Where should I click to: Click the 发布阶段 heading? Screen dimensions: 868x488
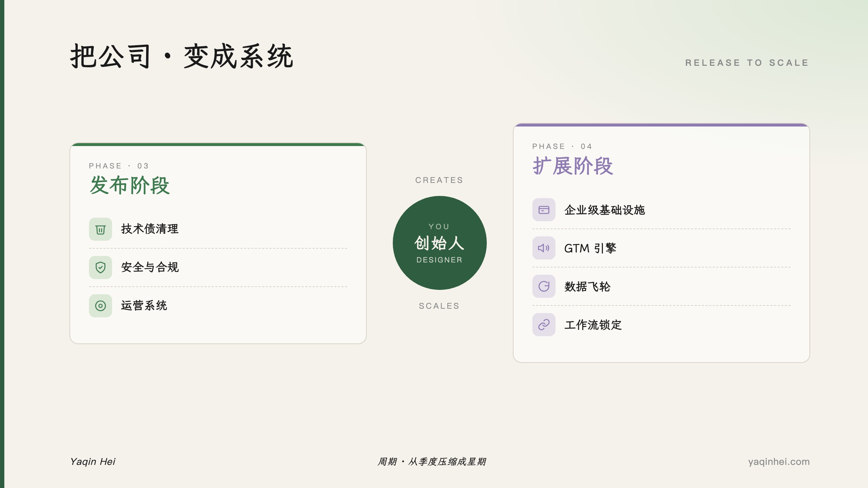tap(129, 185)
